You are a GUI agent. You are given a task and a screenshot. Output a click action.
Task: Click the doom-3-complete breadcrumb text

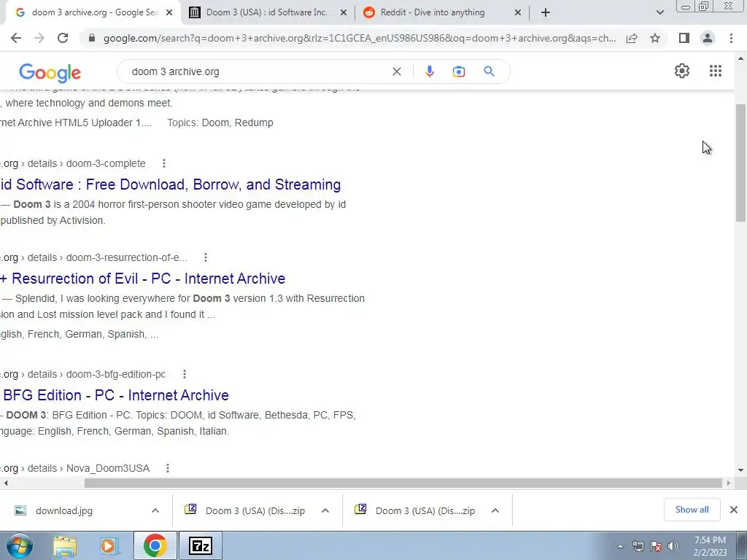pos(106,163)
